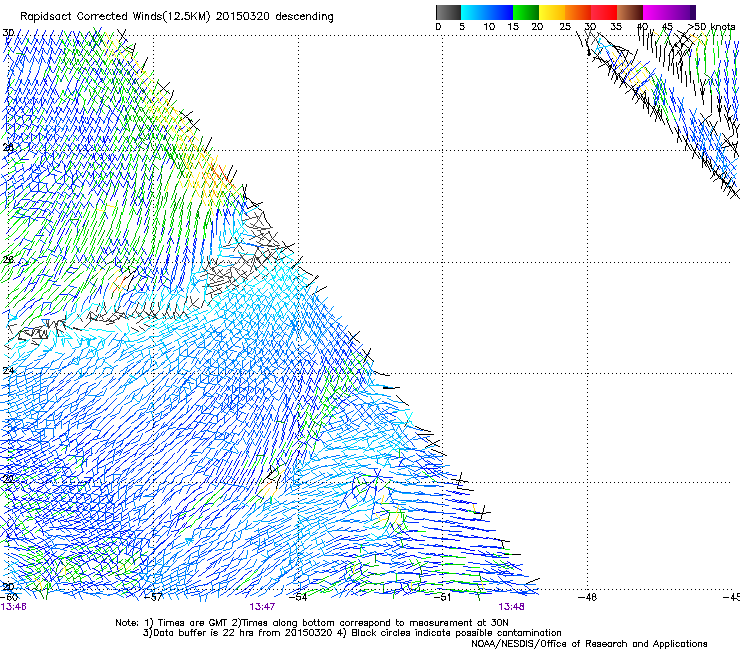740x650 pixels.
Task: Click the longitude label '-60'
Action: point(9,597)
